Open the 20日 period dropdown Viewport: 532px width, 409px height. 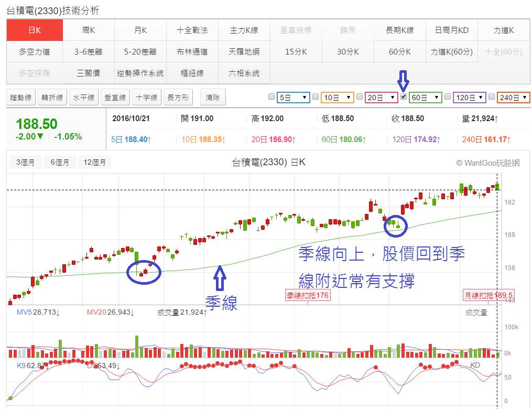point(381,97)
